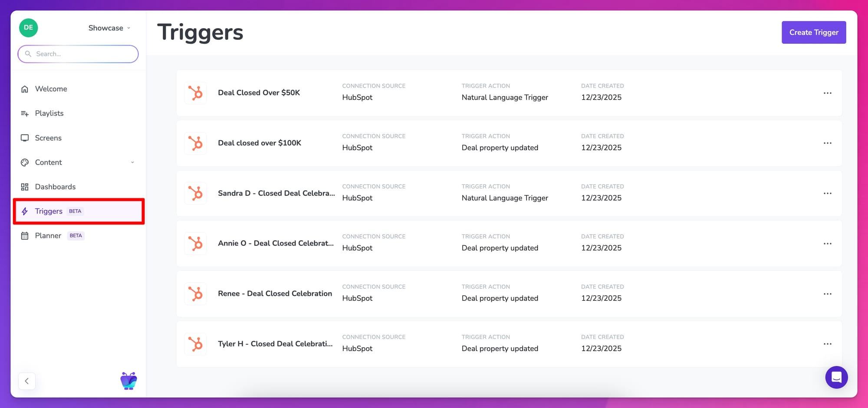Viewport: 868px width, 408px height.
Task: Open options menu for Deal Closed Over $50K
Action: [x=827, y=93]
